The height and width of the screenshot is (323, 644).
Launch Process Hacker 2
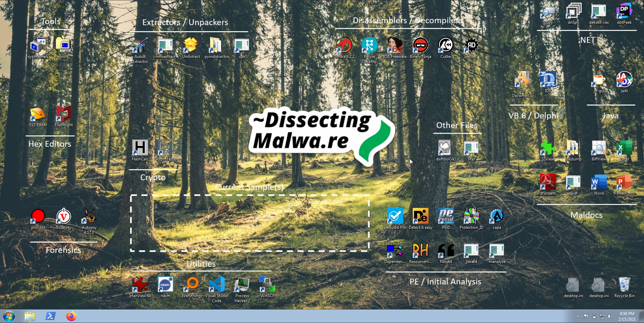(x=242, y=289)
